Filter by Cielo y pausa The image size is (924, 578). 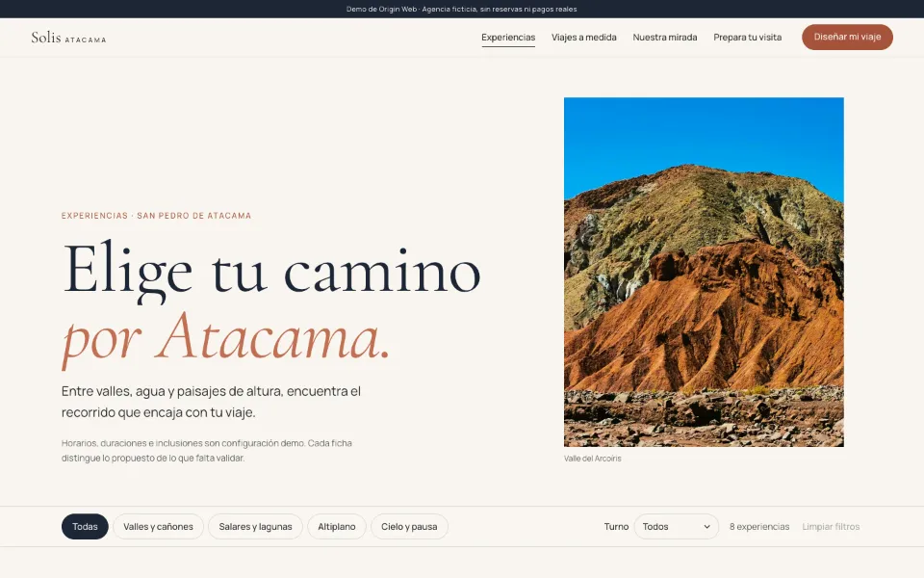point(409,527)
